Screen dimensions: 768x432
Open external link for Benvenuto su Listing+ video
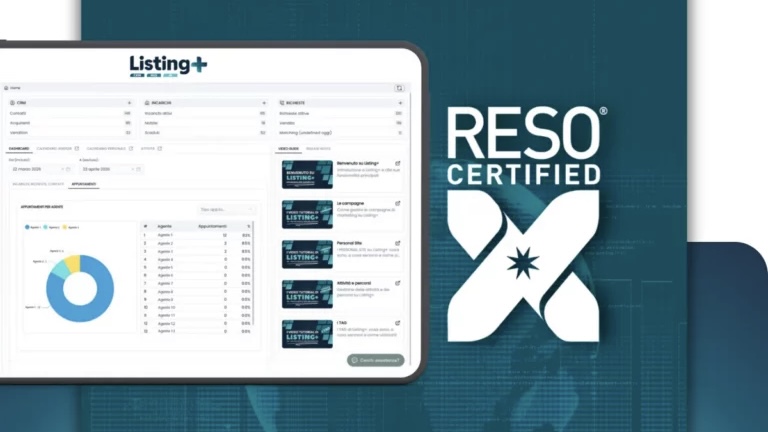pyautogui.click(x=398, y=163)
